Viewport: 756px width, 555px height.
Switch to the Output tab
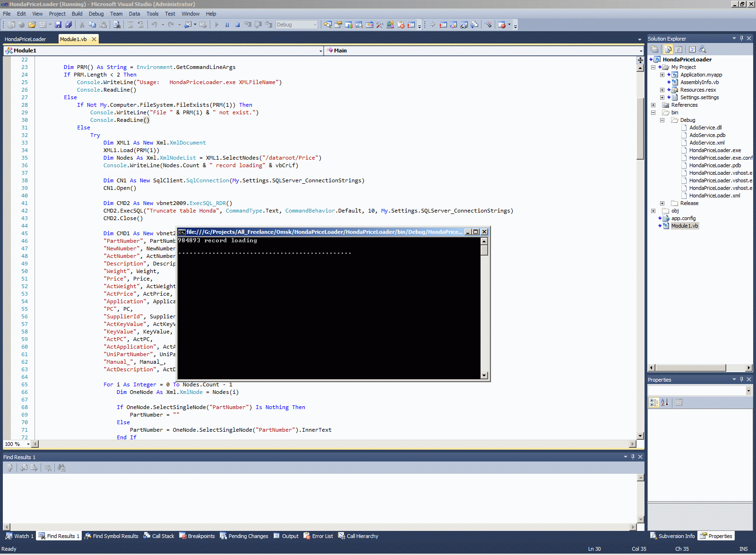(x=286, y=536)
